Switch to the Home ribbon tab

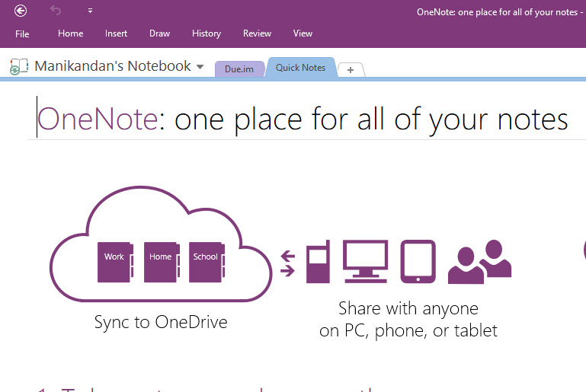71,33
